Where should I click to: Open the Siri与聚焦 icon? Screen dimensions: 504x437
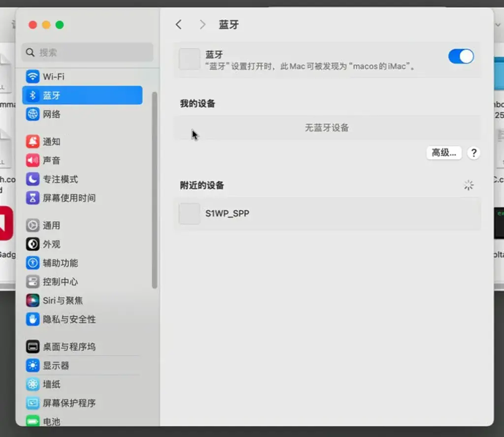click(x=32, y=300)
